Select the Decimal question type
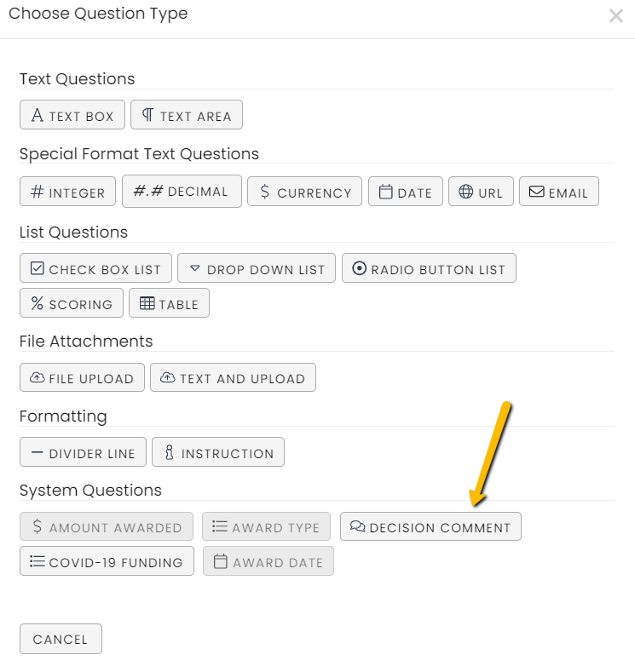The width and height of the screenshot is (635, 672). (x=182, y=191)
